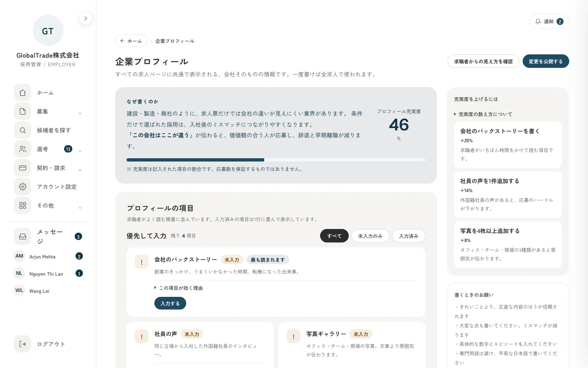588x368 pixels.
Task: Click the 募集 document icon
Action: pyautogui.click(x=22, y=112)
